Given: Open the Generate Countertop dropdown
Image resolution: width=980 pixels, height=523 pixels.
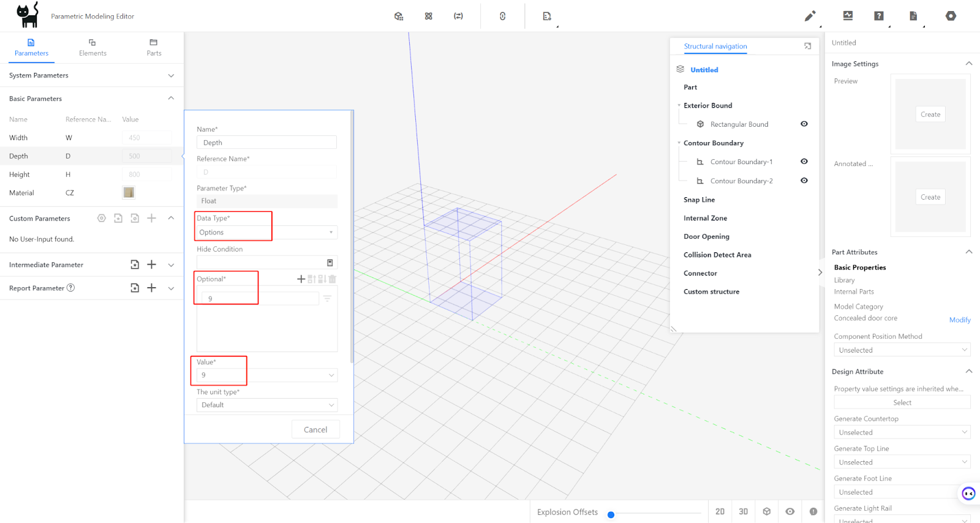Looking at the screenshot, I should pos(902,432).
